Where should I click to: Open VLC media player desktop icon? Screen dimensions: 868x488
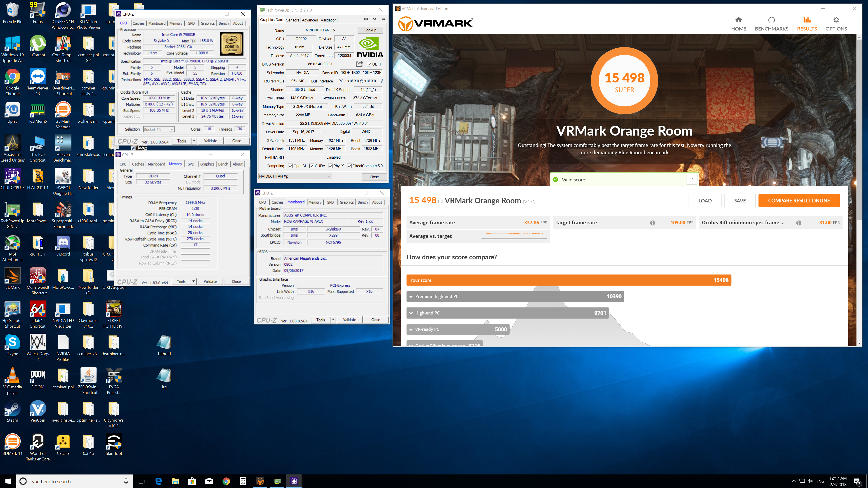coord(12,381)
